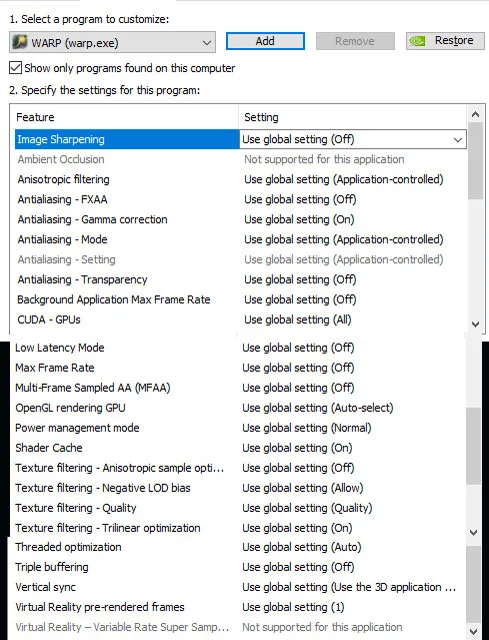Click the bottom list scroll-down arrow
Viewport: 489px width, 640px height.
pos(473,631)
